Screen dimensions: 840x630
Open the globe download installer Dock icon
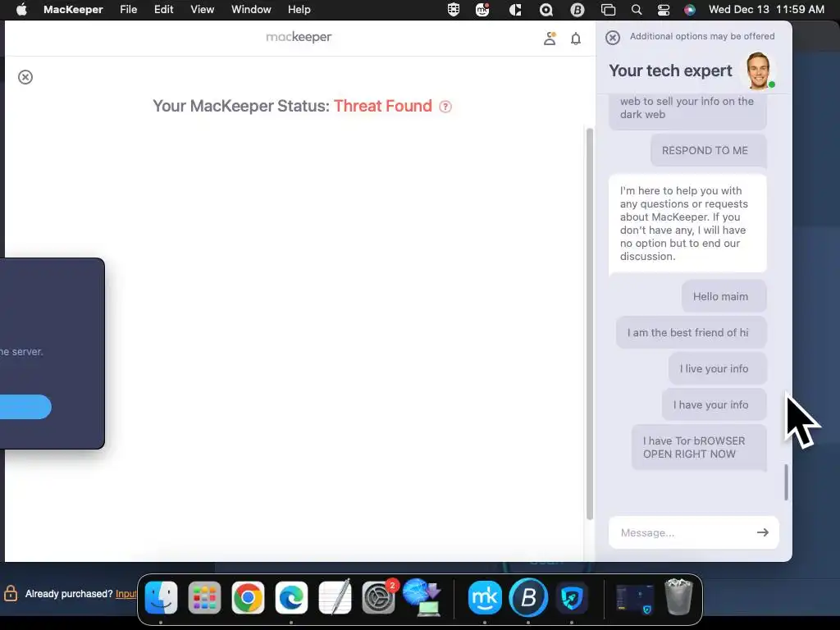click(422, 597)
